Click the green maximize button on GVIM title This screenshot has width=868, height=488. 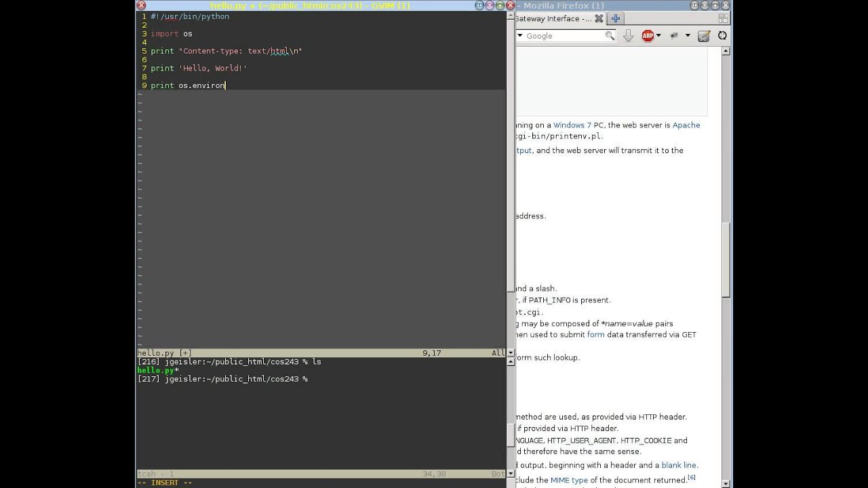pyautogui.click(x=500, y=5)
